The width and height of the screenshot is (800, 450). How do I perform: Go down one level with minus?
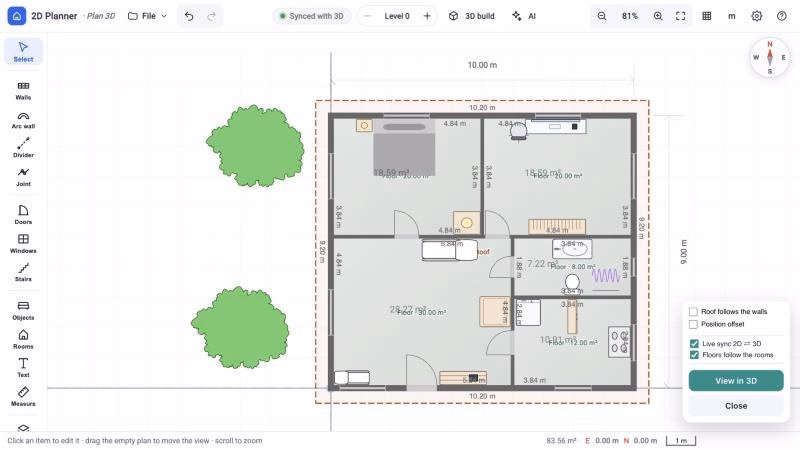[367, 16]
